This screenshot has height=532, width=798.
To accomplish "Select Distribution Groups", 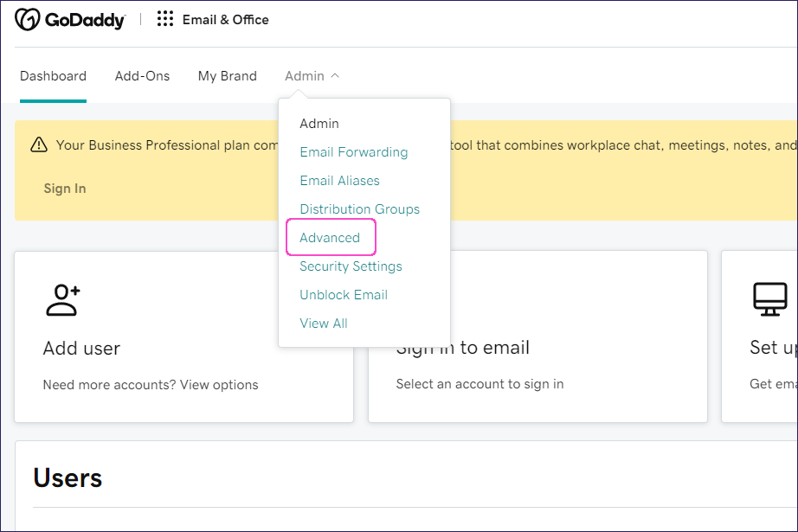I will click(x=359, y=208).
